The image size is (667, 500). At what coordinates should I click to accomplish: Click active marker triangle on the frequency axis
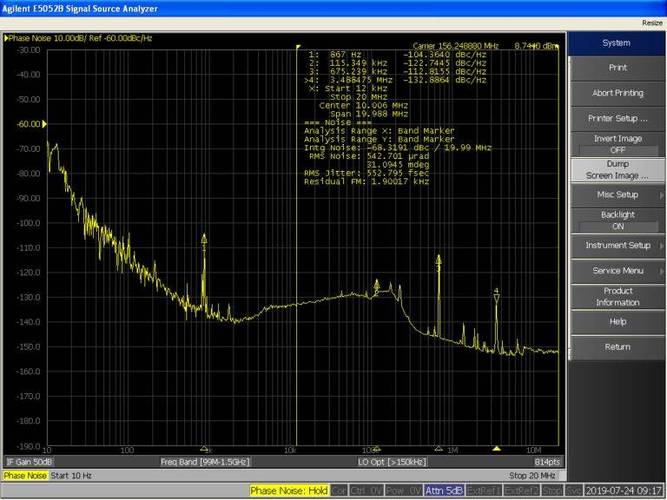pyautogui.click(x=496, y=449)
